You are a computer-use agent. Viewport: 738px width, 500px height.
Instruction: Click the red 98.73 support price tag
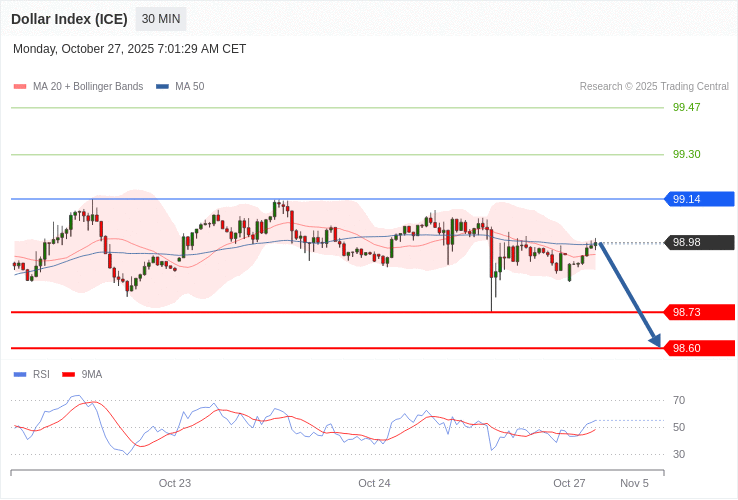tap(699, 312)
